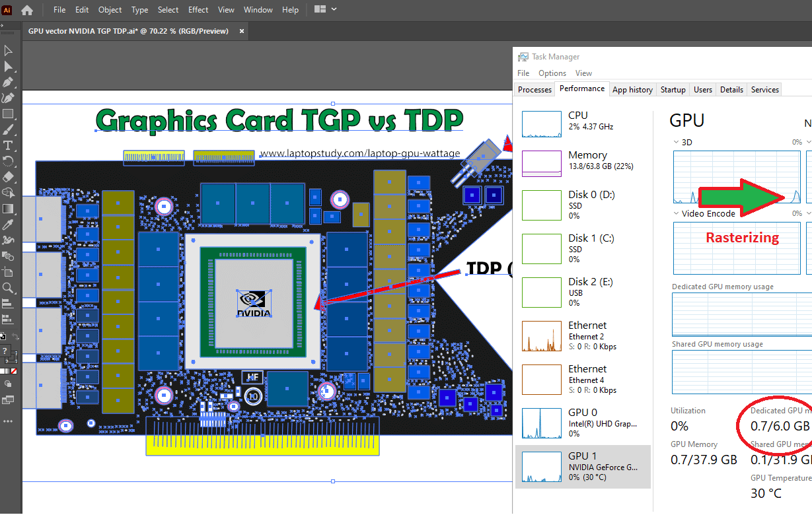Select GPU 1 NVIDIA GeForce graph
The image size is (812, 517).
(x=583, y=466)
